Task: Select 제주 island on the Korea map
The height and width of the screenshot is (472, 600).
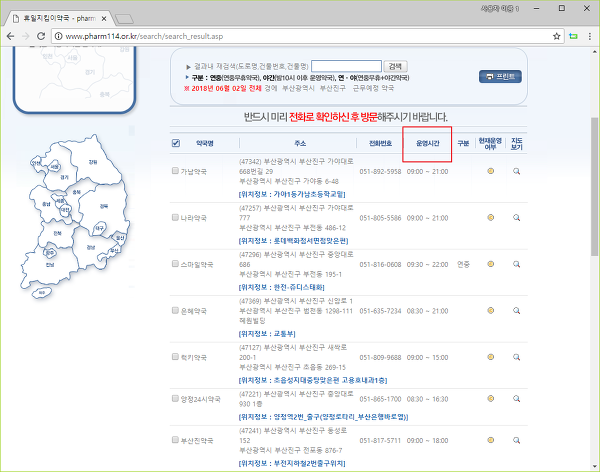Action: [x=42, y=293]
